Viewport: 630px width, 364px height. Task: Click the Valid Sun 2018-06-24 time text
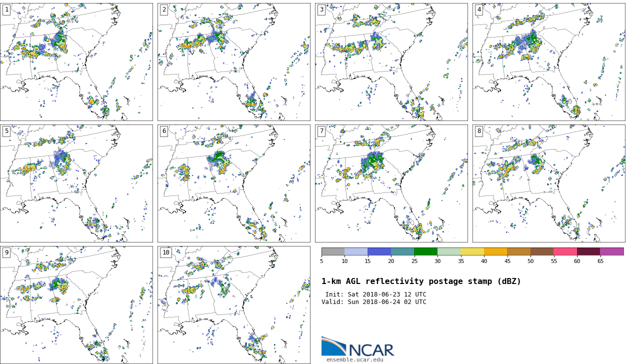(x=374, y=302)
